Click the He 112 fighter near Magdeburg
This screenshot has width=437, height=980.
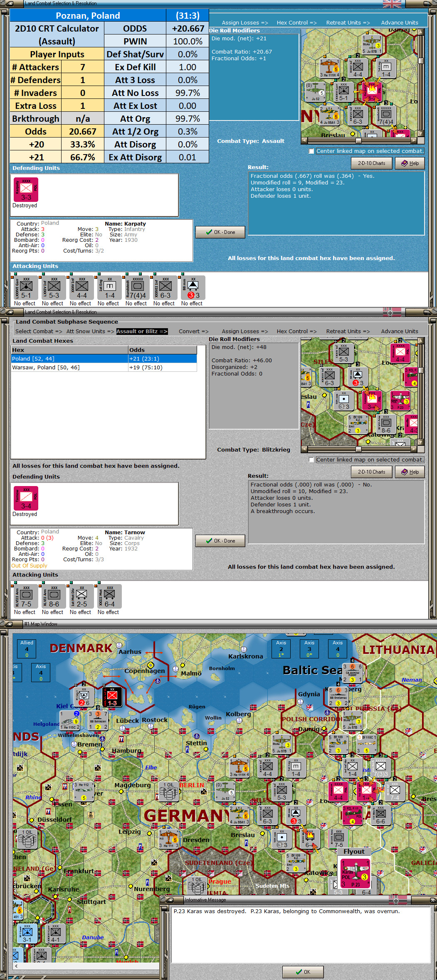[x=84, y=791]
